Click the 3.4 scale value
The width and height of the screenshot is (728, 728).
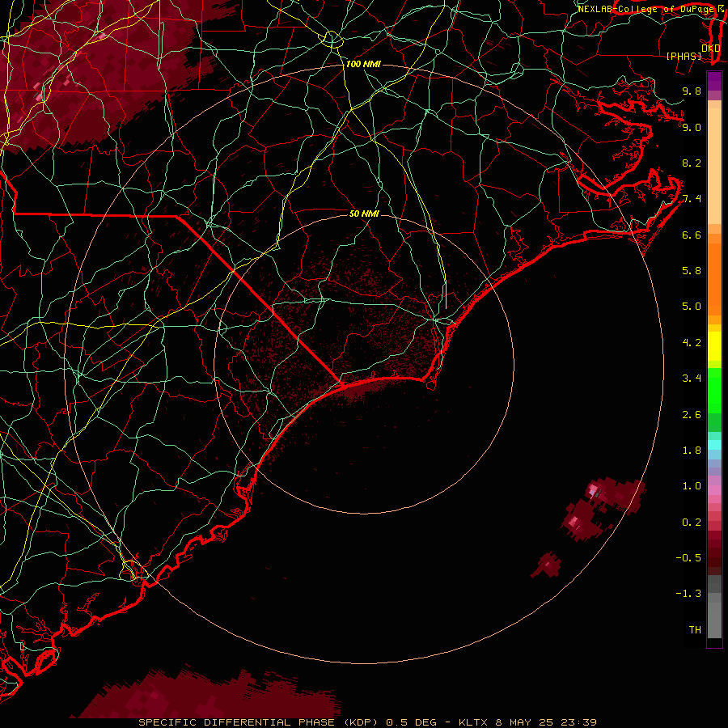point(692,378)
